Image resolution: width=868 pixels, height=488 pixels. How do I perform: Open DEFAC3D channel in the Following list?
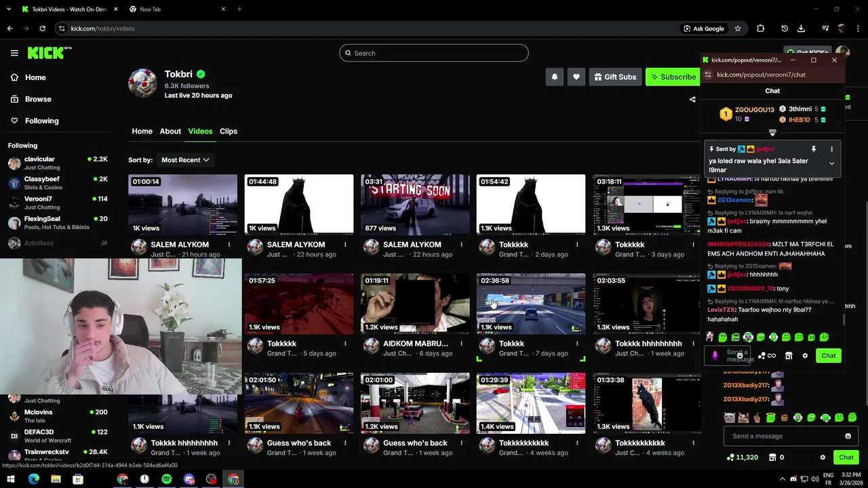pyautogui.click(x=58, y=436)
